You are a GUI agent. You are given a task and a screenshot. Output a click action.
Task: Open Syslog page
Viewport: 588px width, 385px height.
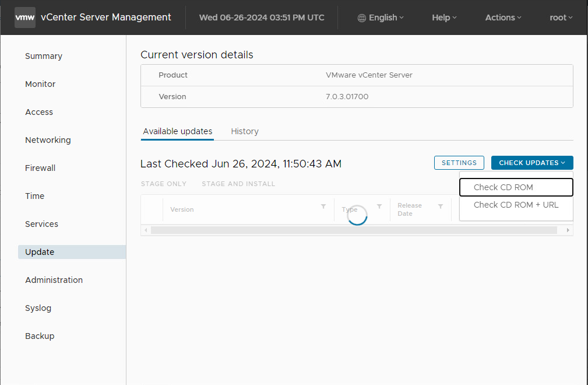click(38, 308)
